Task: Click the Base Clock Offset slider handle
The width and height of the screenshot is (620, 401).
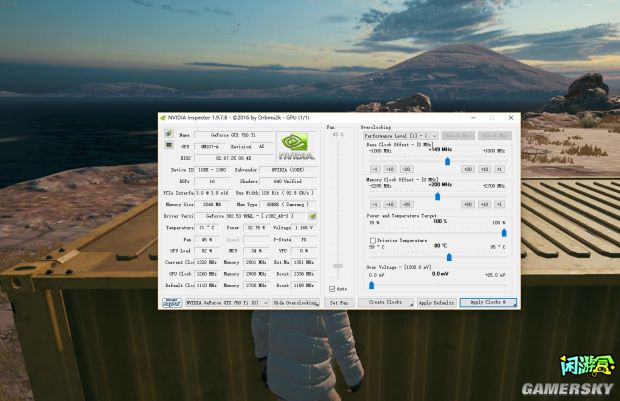Action: click(x=447, y=160)
